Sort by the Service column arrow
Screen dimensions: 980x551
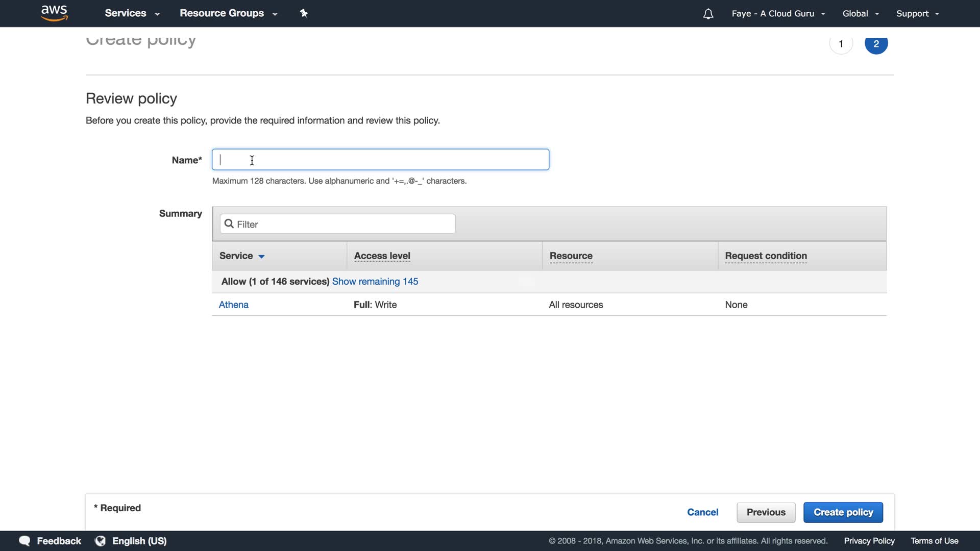coord(261,256)
